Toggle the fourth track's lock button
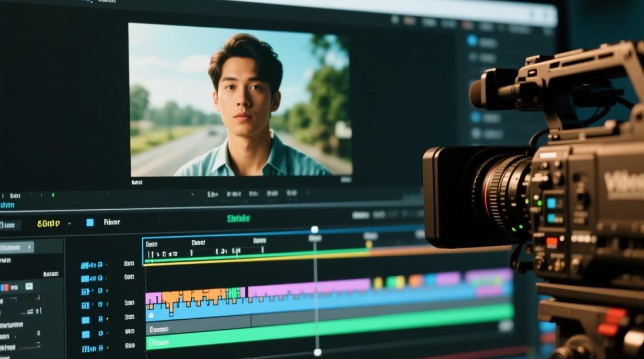The width and height of the screenshot is (644, 359). click(x=100, y=305)
